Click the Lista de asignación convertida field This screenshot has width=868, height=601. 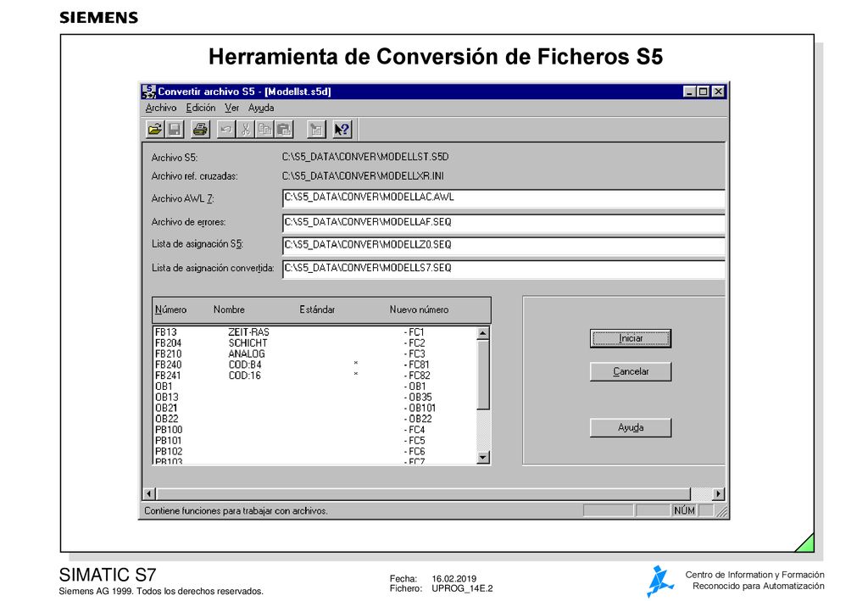click(x=504, y=269)
